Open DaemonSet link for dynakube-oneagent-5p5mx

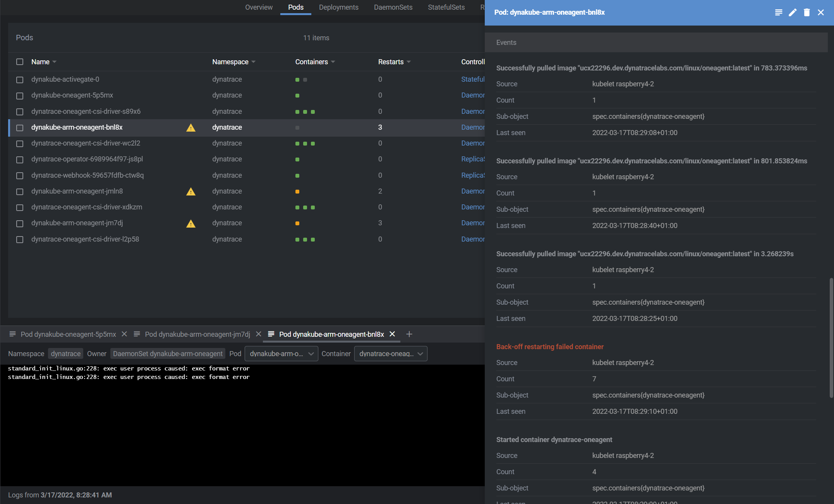[473, 95]
